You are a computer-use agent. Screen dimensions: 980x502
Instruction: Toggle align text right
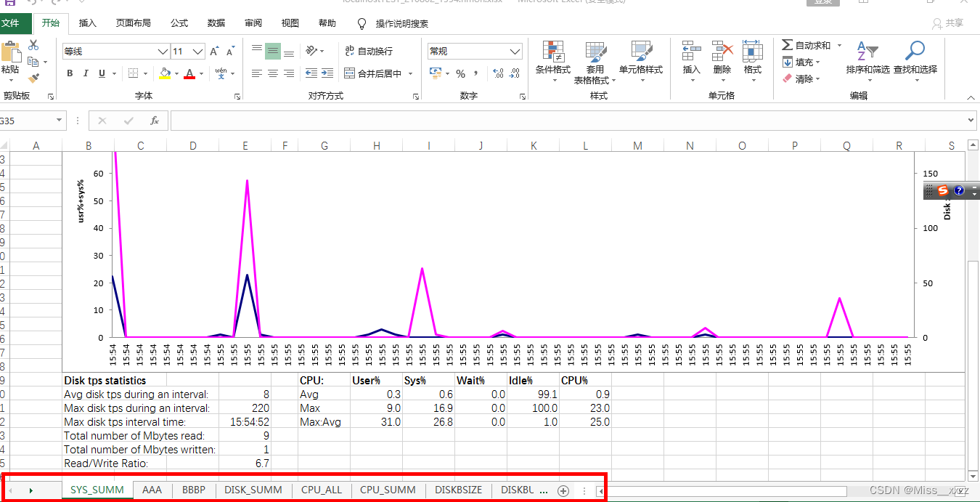tap(289, 73)
